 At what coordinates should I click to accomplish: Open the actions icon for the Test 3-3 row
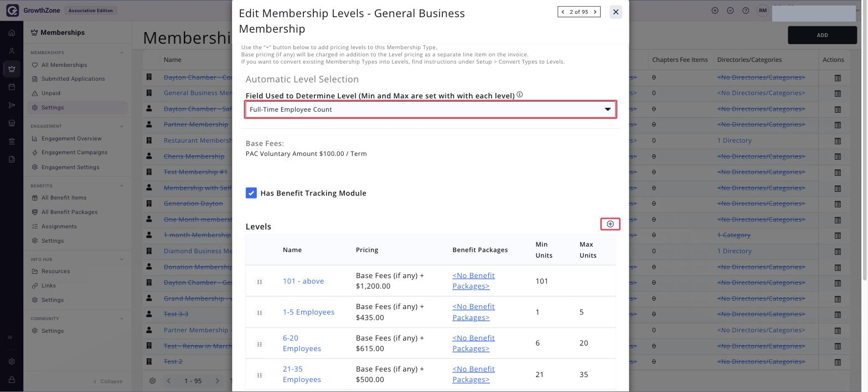click(x=838, y=314)
